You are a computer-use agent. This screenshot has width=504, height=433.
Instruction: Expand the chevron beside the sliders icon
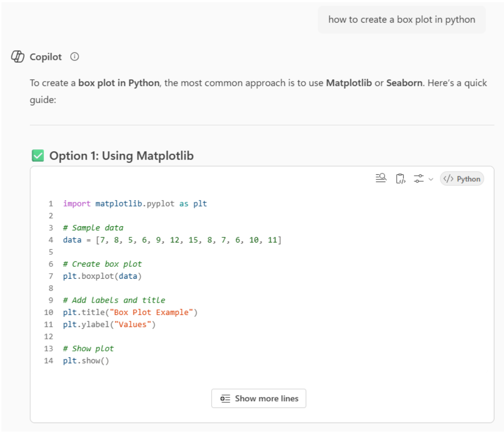pos(431,179)
